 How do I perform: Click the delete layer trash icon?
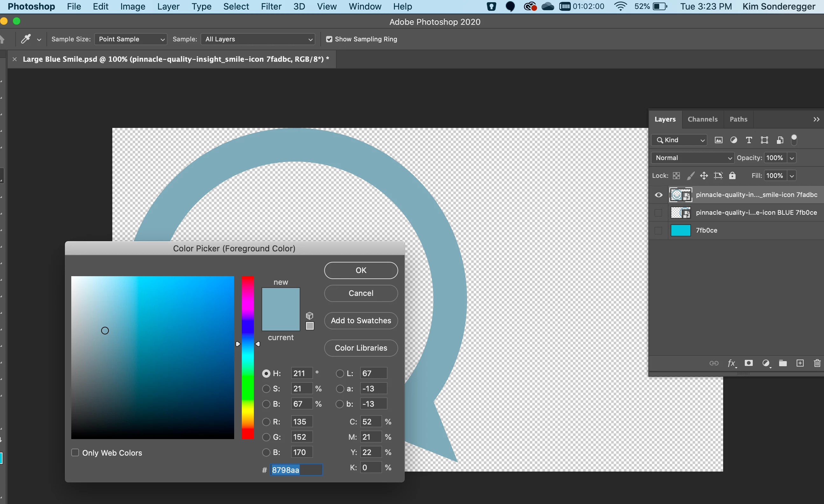click(817, 363)
